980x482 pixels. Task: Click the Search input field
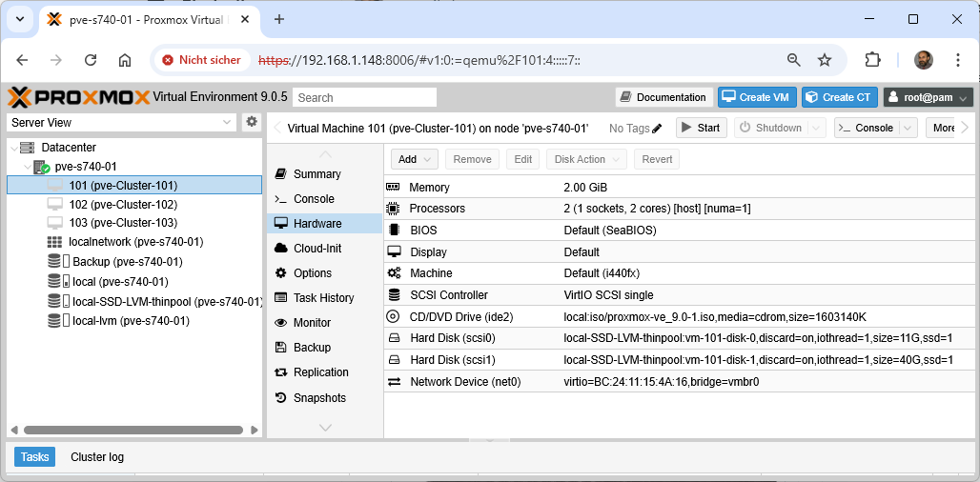point(364,97)
